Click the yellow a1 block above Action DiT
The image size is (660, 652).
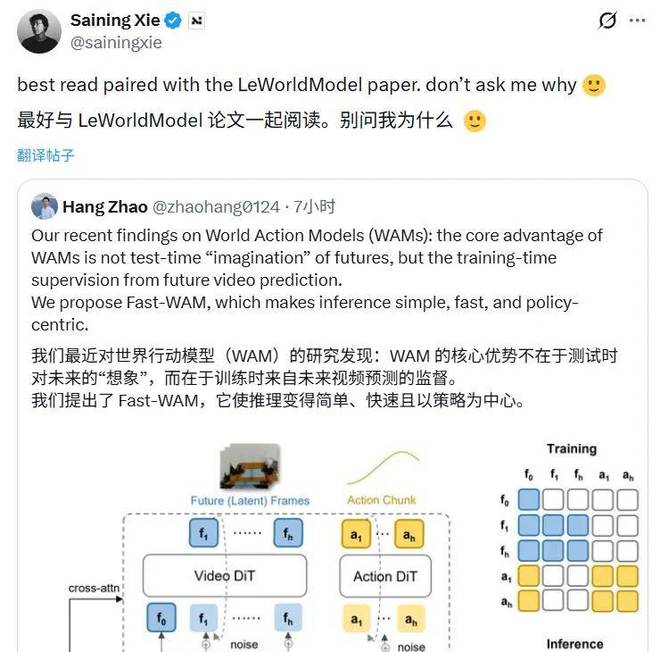pos(356,534)
